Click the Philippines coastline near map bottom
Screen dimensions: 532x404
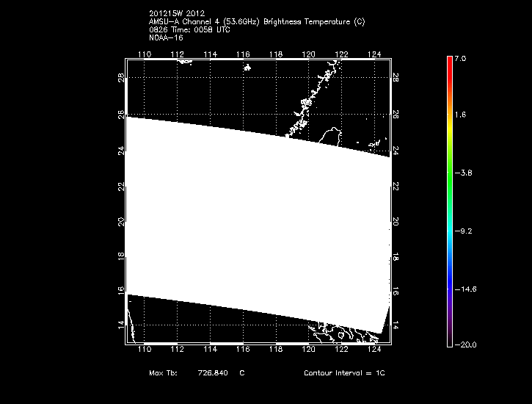tap(343, 334)
